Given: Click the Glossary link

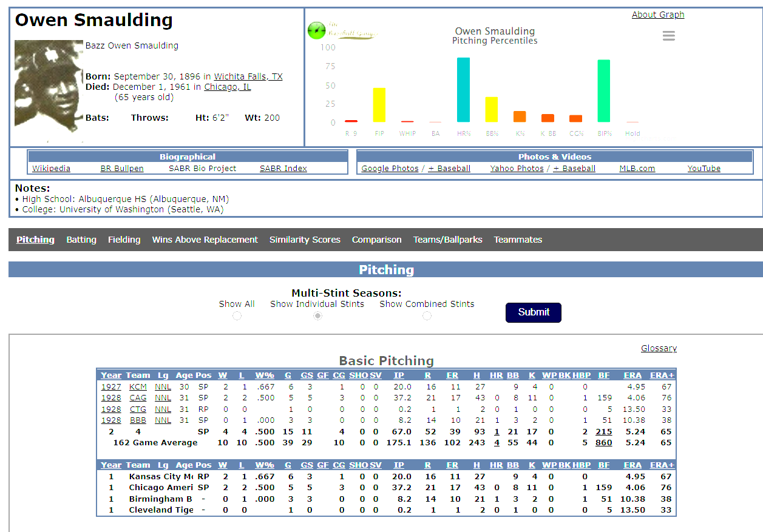Looking at the screenshot, I should click(x=659, y=348).
